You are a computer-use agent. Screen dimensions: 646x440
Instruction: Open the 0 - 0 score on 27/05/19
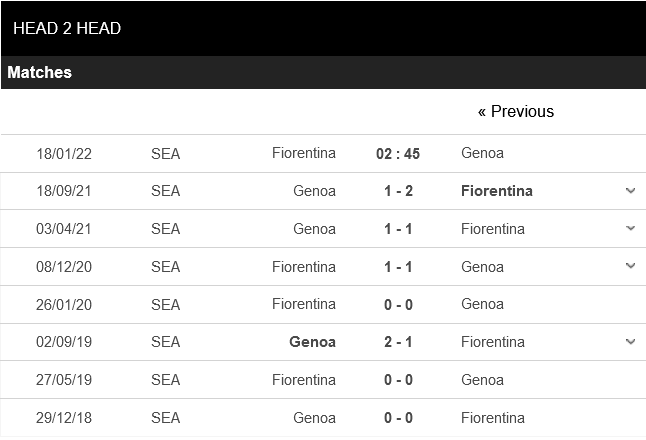[398, 380]
